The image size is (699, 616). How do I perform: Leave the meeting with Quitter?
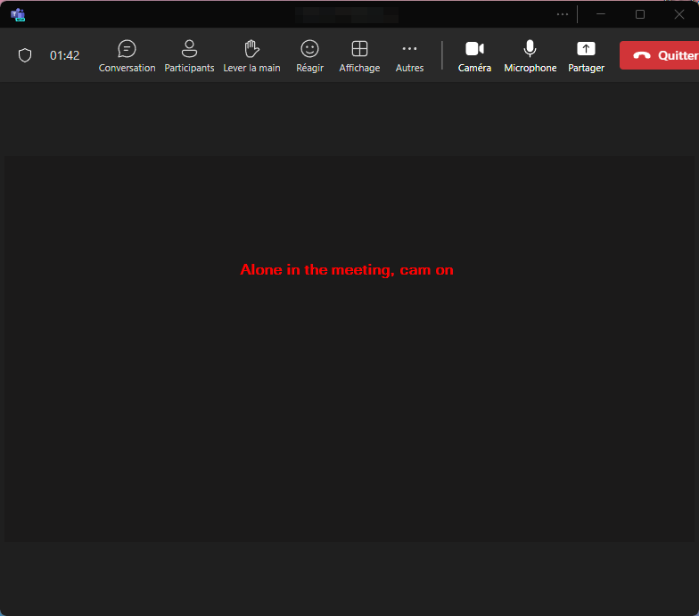point(660,55)
